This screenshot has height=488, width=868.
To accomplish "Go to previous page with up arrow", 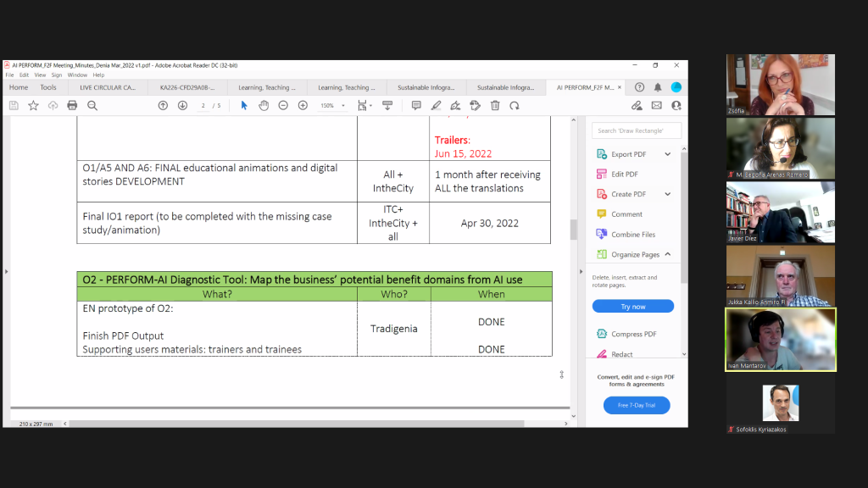I will click(x=163, y=105).
